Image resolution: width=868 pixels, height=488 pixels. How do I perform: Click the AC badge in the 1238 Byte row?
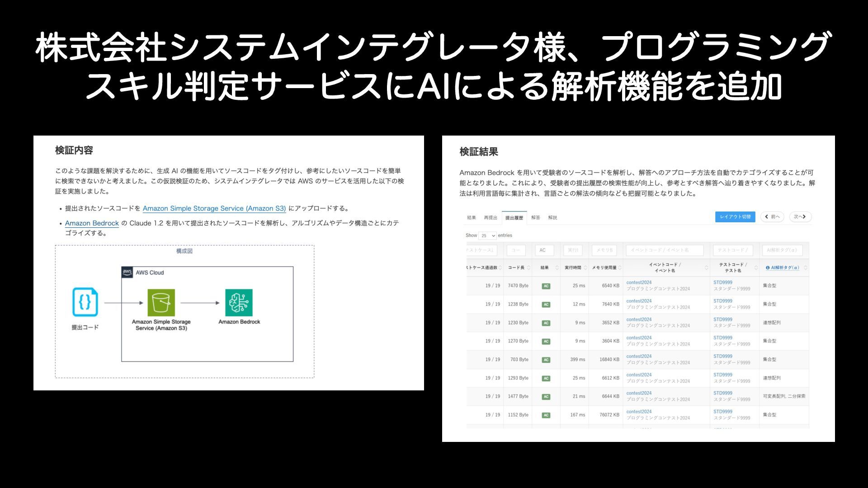pos(546,305)
